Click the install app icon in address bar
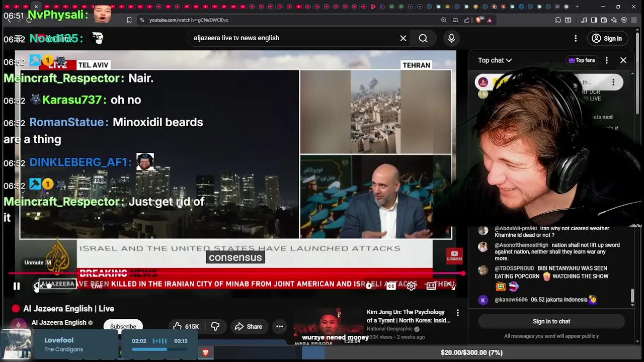 pyautogui.click(x=455, y=20)
